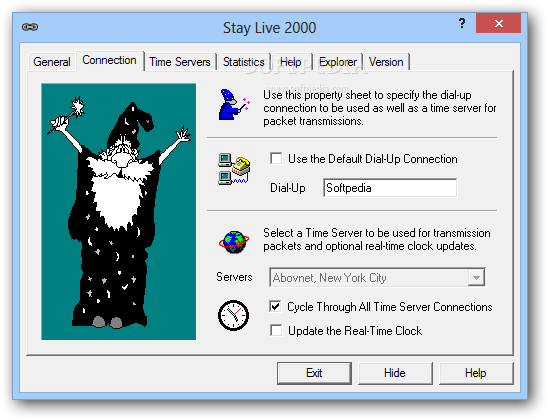The width and height of the screenshot is (548, 420).
Task: Click the Hide button
Action: pos(395,373)
